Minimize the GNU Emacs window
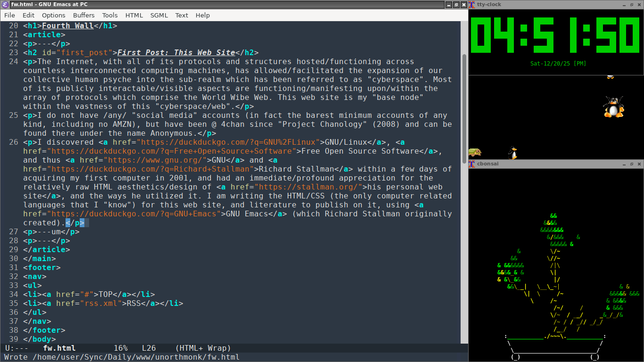Viewport: 644px width, 362px height. [448, 5]
